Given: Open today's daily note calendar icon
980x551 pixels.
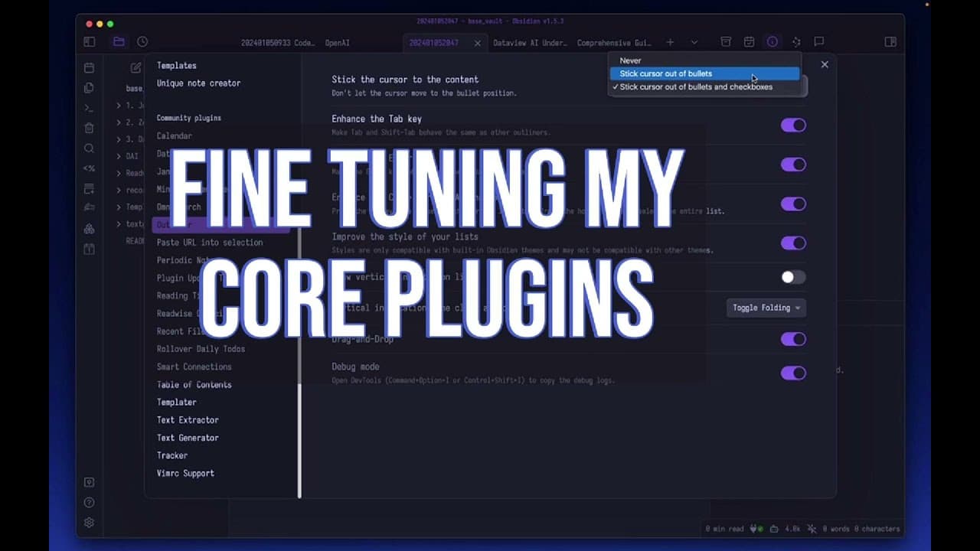Looking at the screenshot, I should [89, 67].
